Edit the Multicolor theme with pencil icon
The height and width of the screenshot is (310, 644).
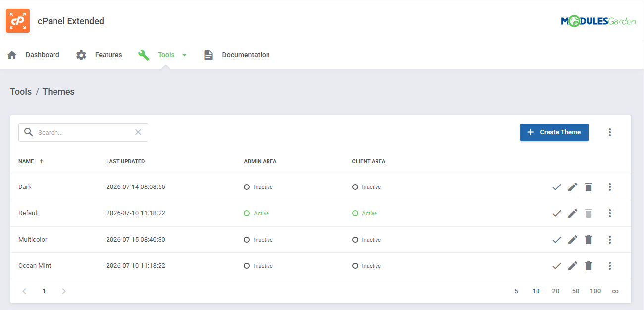[x=573, y=240]
